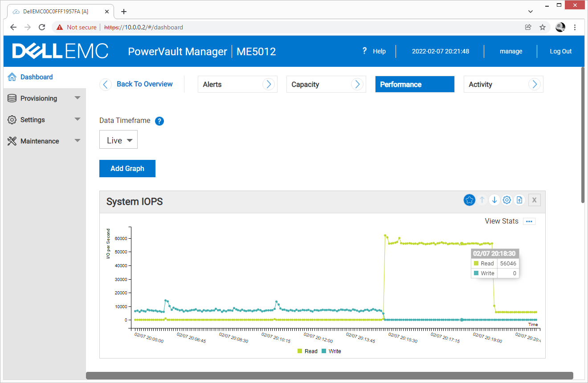Toggle the Read series in the legend
Screen dimensions: 588x383
pyautogui.click(x=307, y=351)
